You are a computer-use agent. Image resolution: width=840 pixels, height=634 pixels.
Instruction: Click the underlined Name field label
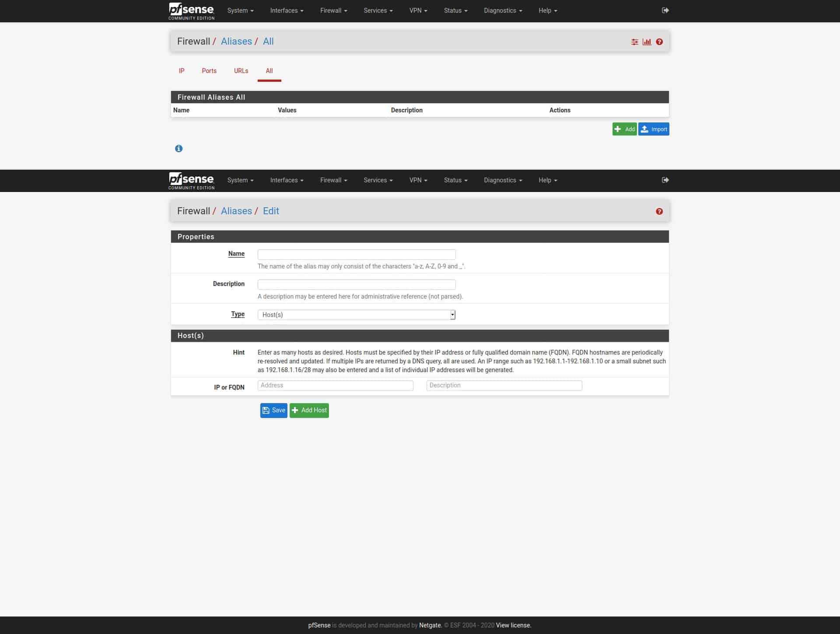click(x=236, y=254)
